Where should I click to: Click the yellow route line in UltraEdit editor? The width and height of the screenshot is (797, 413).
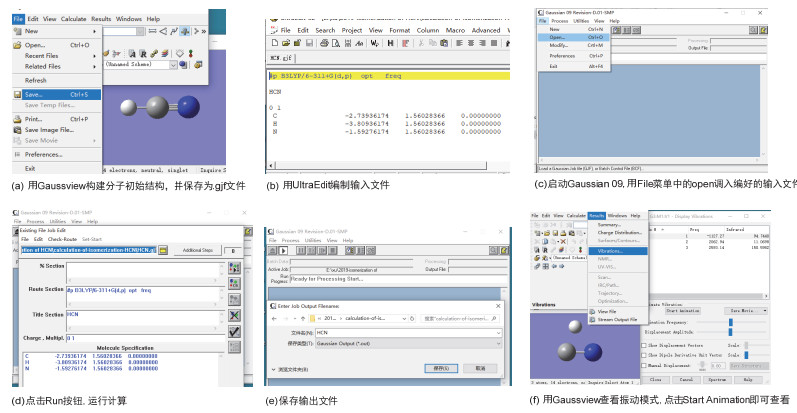coord(389,76)
